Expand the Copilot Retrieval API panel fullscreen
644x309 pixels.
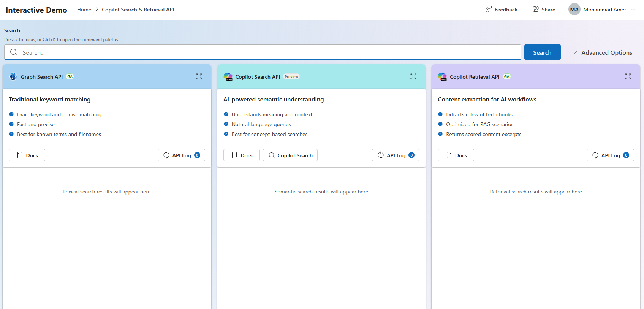pos(628,76)
